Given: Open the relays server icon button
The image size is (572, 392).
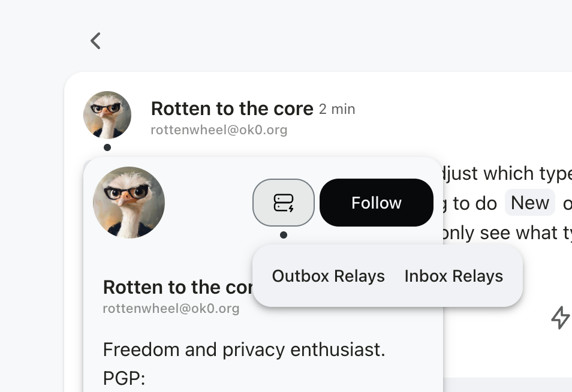Looking at the screenshot, I should tap(284, 203).
